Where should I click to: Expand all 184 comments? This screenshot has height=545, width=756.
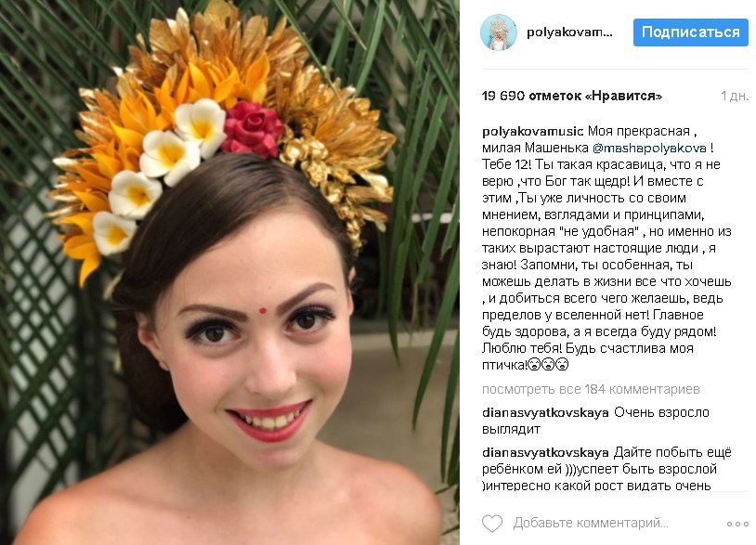coord(591,389)
